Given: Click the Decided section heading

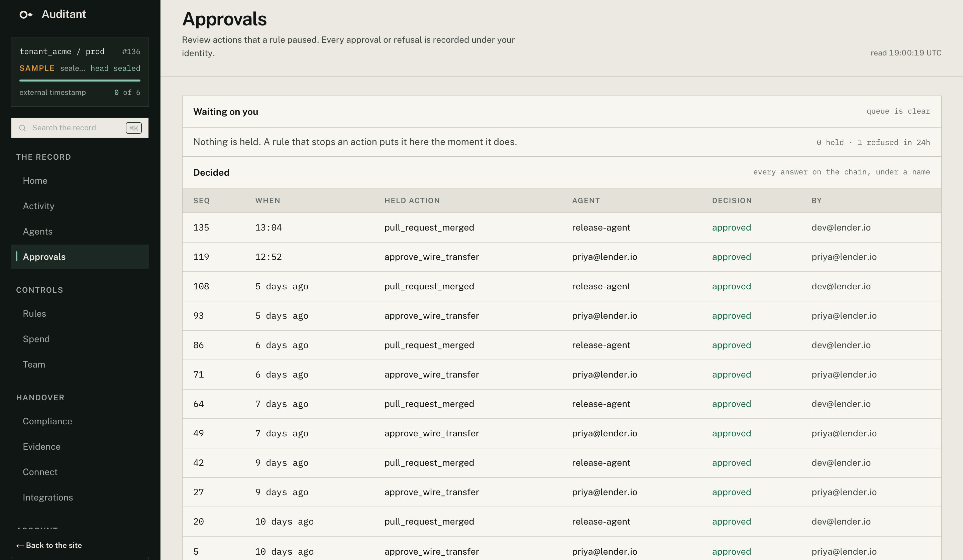Looking at the screenshot, I should (211, 172).
